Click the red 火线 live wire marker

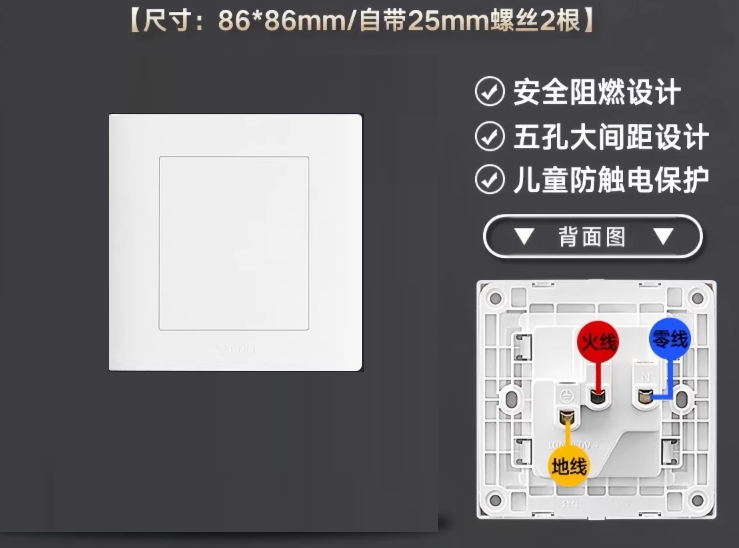[x=598, y=342]
